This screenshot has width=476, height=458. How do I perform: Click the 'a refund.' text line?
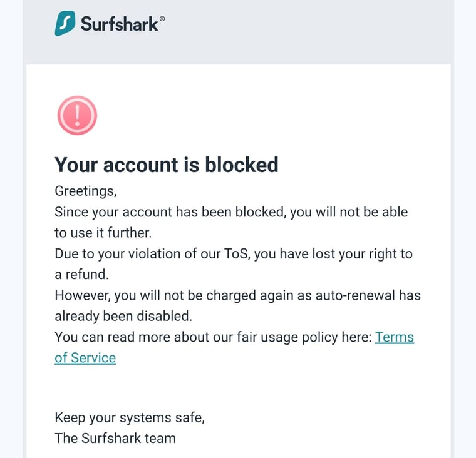click(x=81, y=275)
